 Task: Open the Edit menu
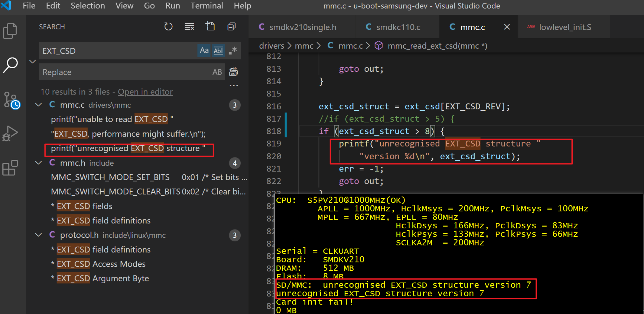53,6
